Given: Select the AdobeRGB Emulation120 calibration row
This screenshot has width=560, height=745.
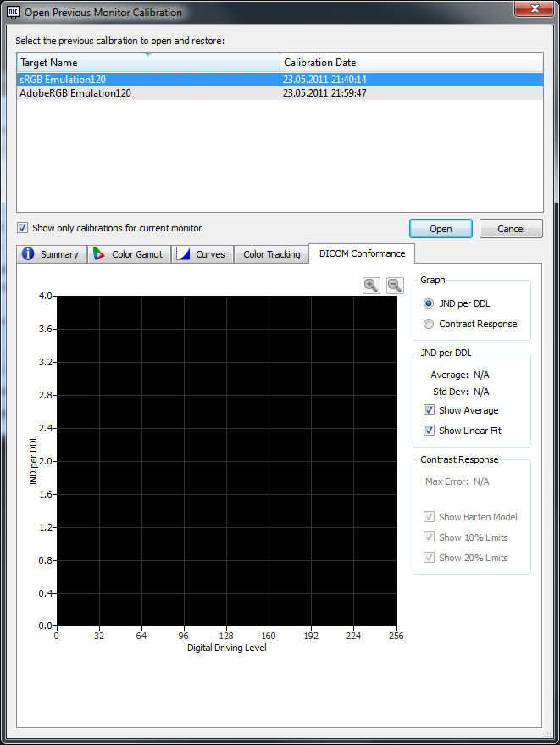Looking at the screenshot, I should pos(63,93).
